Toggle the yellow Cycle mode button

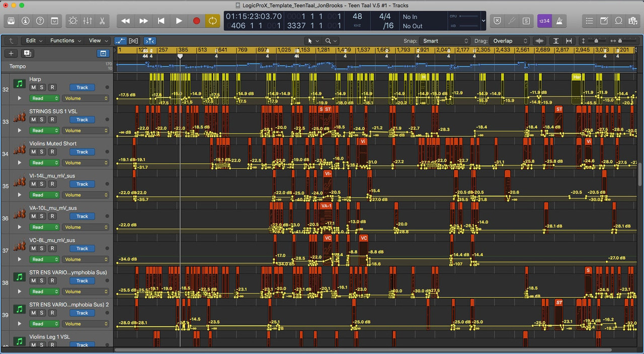pyautogui.click(x=213, y=21)
